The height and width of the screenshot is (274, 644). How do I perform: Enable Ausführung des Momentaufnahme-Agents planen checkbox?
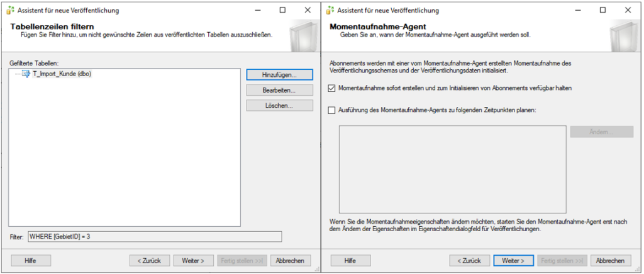coord(332,110)
